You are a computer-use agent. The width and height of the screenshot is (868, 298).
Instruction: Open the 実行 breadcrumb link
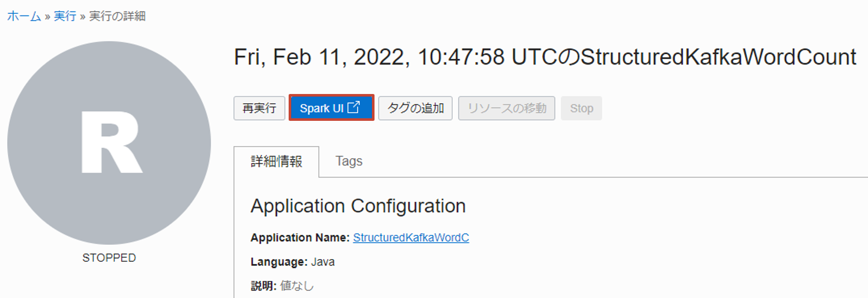click(x=65, y=17)
